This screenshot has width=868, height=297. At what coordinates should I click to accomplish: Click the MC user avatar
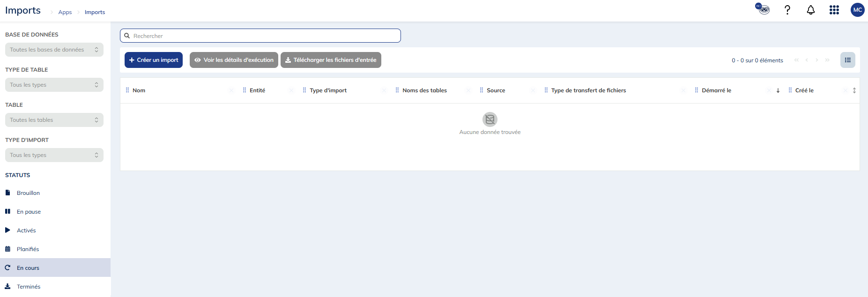point(857,10)
